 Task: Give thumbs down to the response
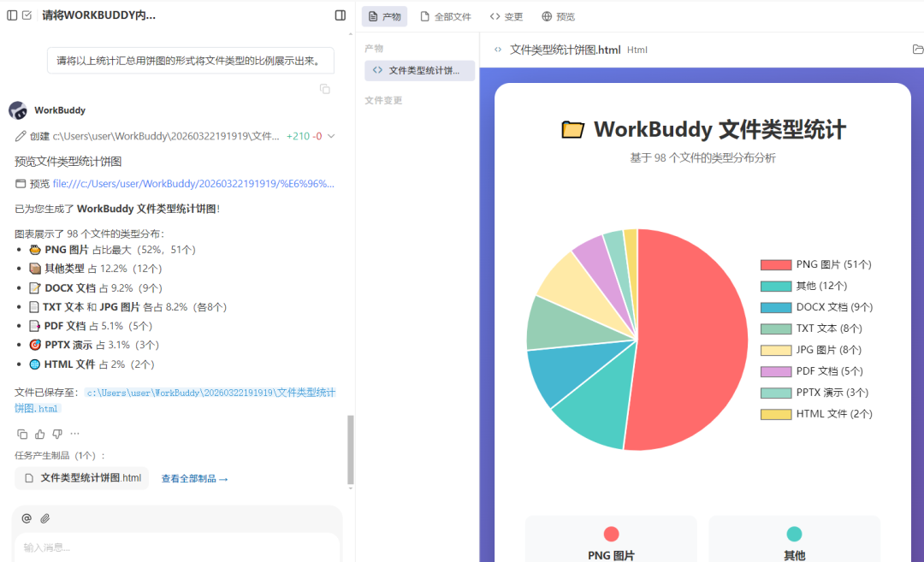pyautogui.click(x=57, y=435)
